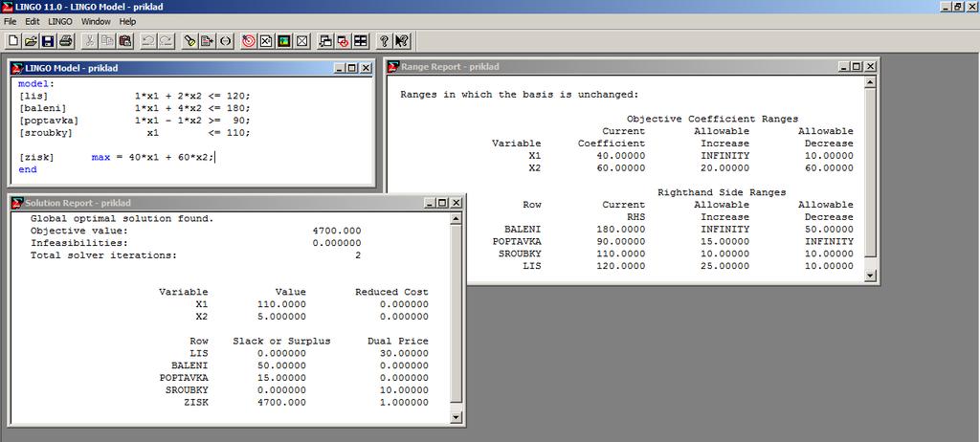This screenshot has height=442, width=980.
Task: Click the Range Report scrollbar down arrow
Action: 869,276
